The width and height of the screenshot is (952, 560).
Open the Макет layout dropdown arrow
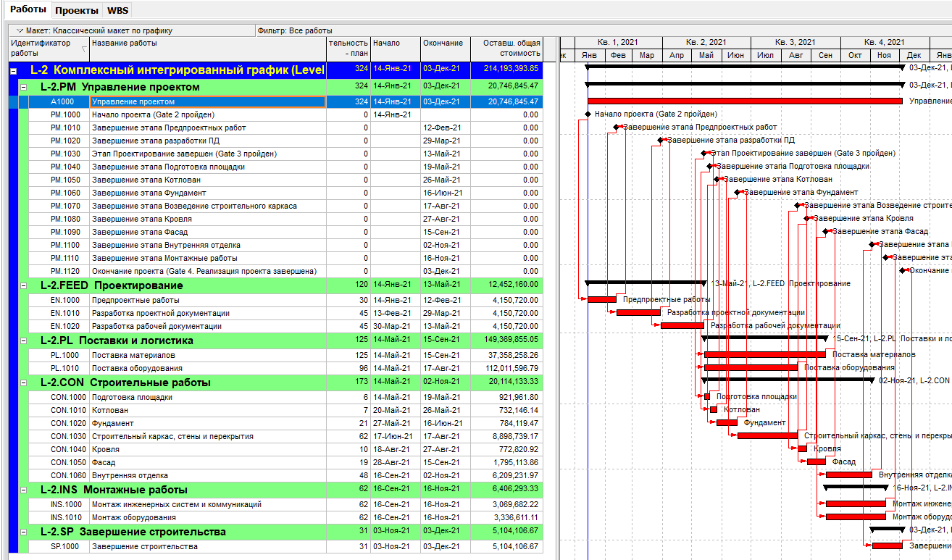pyautogui.click(x=20, y=31)
